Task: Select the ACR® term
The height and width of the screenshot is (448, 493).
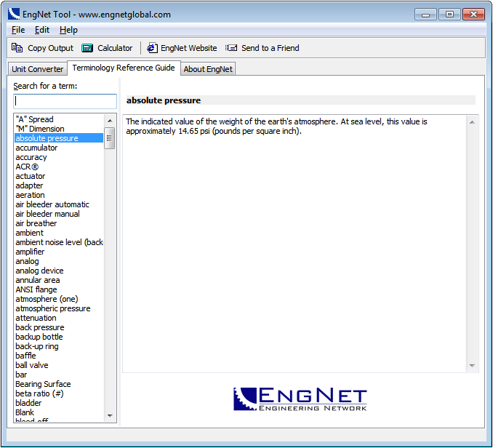Action: click(59, 167)
